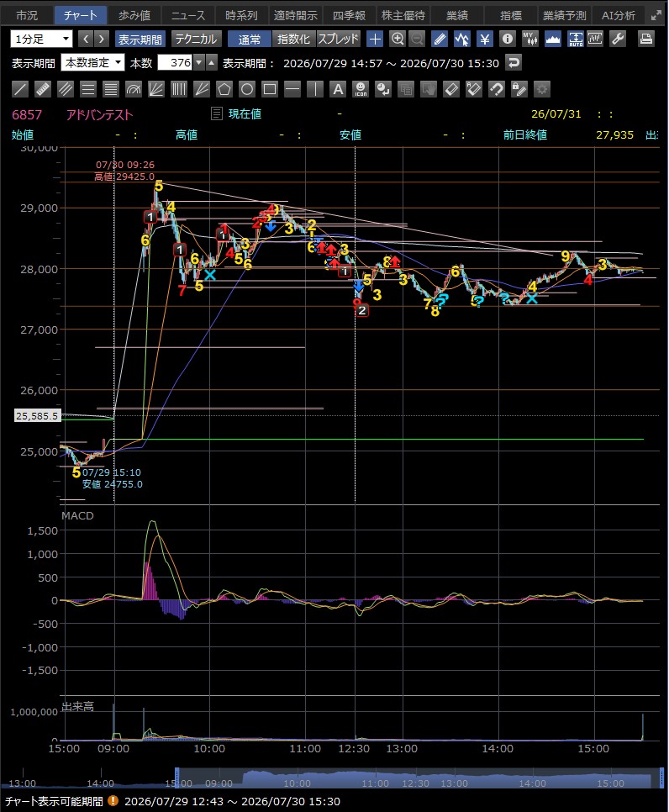Toggle the 通常 display mode
Screen dimensions: 669x812
[x=250, y=39]
